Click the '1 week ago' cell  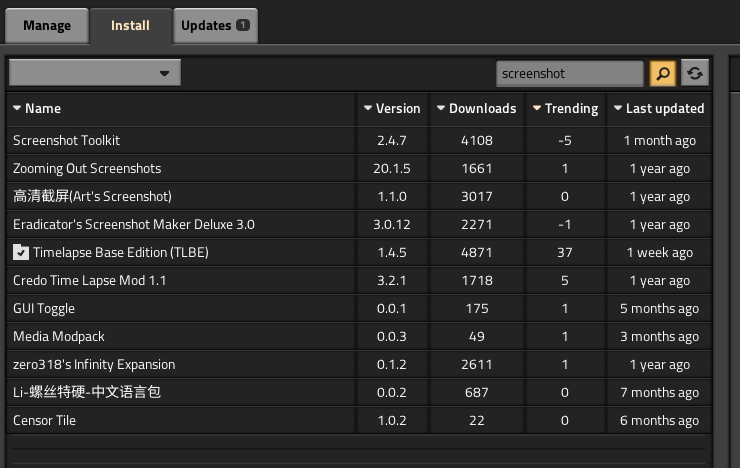pos(659,252)
